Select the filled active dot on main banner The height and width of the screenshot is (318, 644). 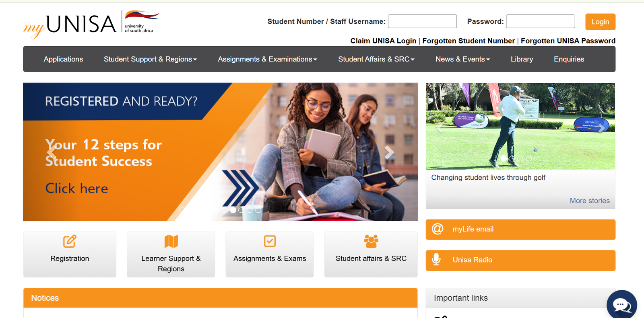(x=233, y=210)
